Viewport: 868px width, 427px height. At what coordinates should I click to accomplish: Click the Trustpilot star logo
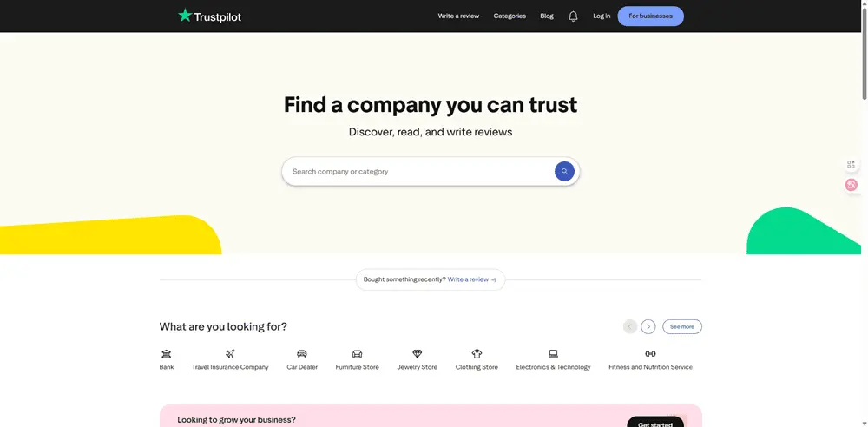(209, 16)
